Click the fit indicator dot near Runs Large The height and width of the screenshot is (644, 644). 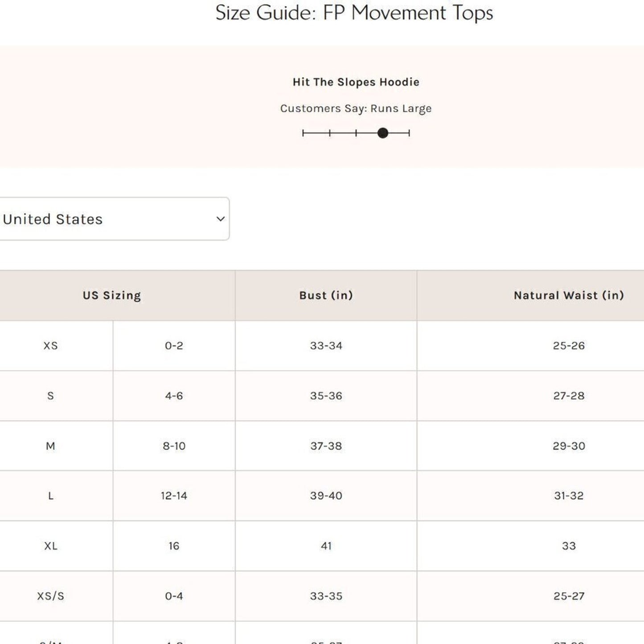click(382, 133)
